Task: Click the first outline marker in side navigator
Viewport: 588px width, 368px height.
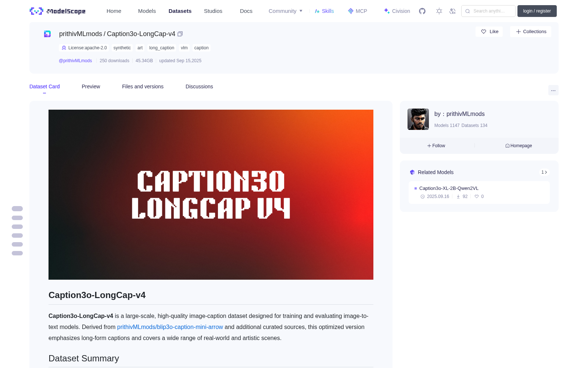Action: pyautogui.click(x=17, y=209)
